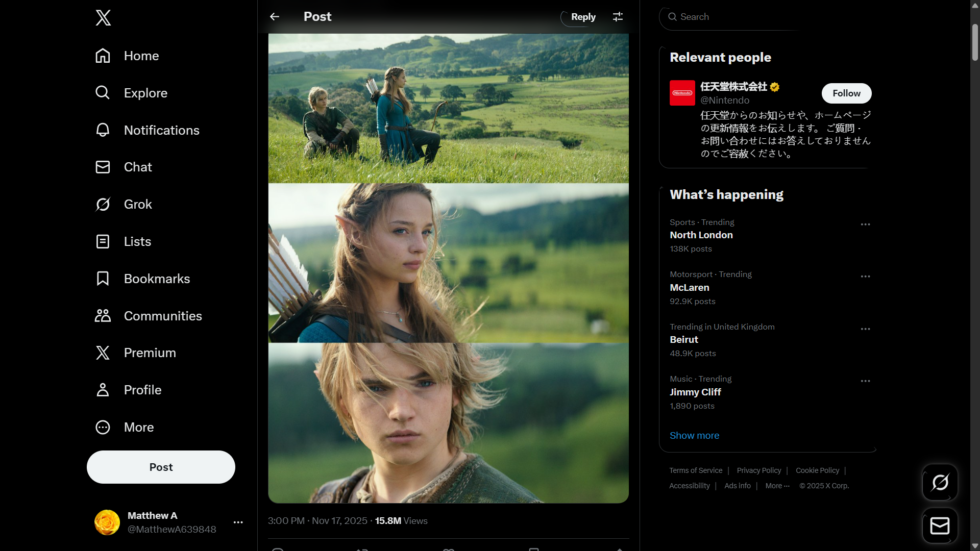This screenshot has width=980, height=551.
Task: Click the X logo icon
Action: pos(103,18)
